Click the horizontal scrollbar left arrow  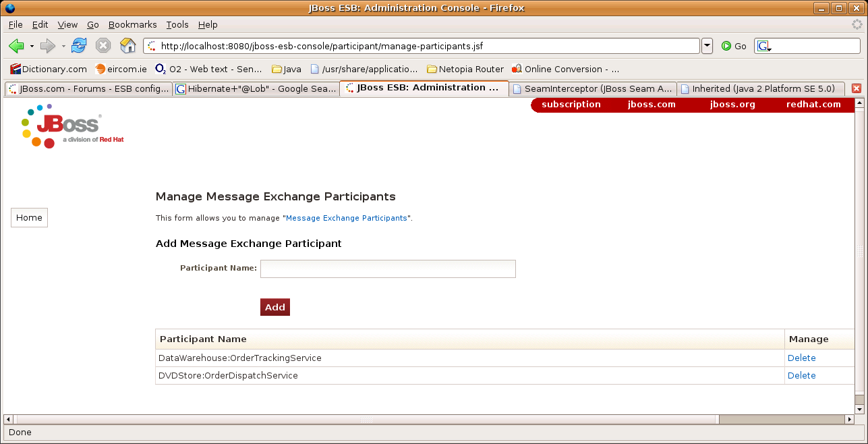9,420
